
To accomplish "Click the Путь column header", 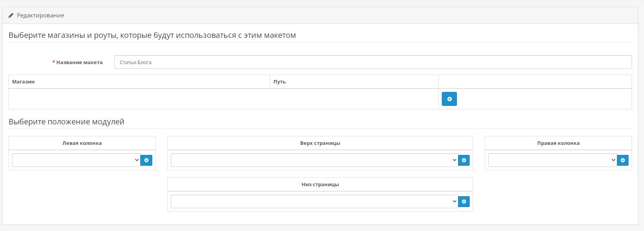I will pyautogui.click(x=279, y=82).
